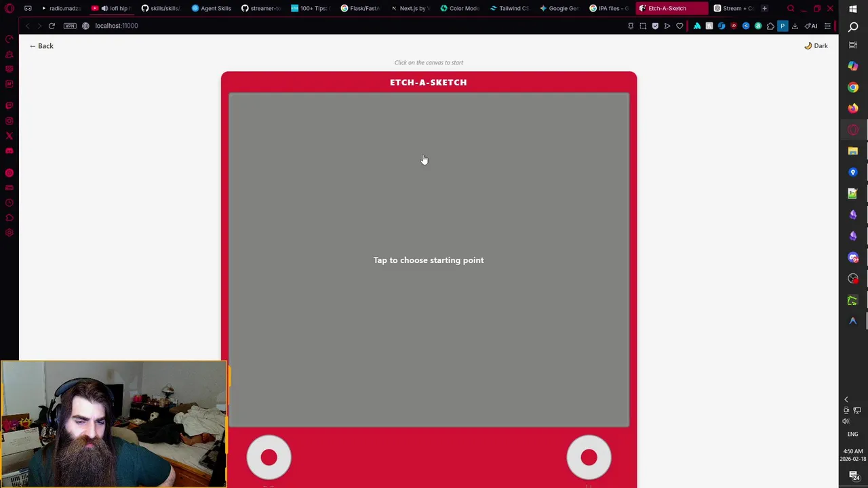The image size is (868, 488).
Task: Open the sidebar settings gear icon
Action: coord(9,232)
